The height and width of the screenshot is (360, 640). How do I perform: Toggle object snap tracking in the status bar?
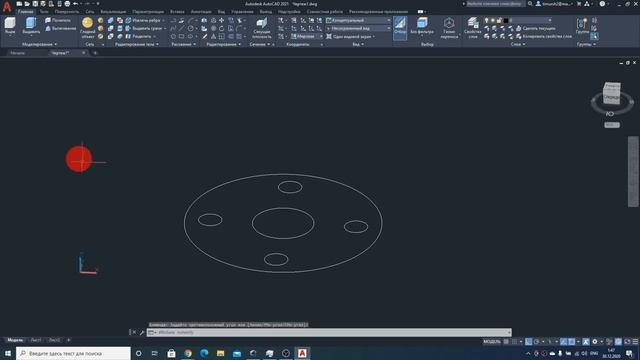[564, 342]
